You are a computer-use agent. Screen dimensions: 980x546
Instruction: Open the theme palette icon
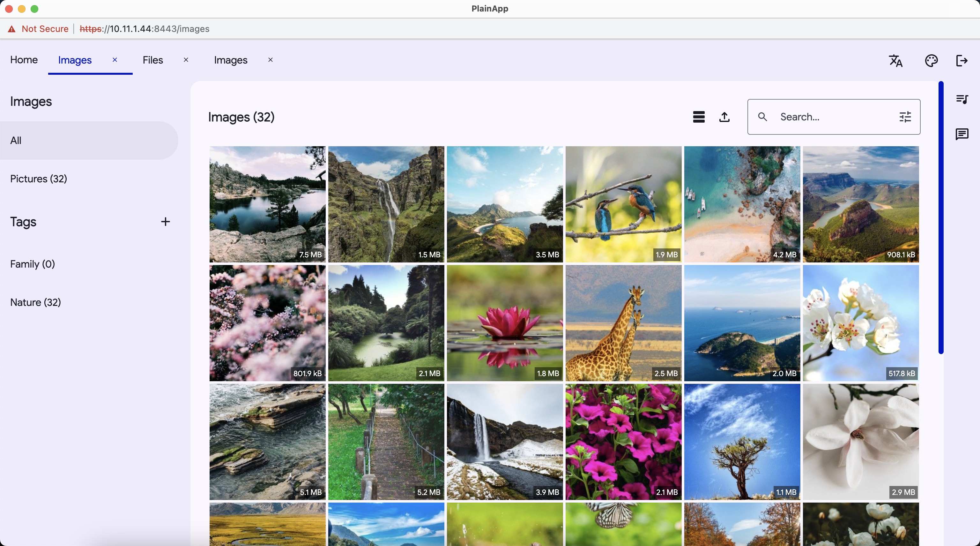click(x=931, y=61)
